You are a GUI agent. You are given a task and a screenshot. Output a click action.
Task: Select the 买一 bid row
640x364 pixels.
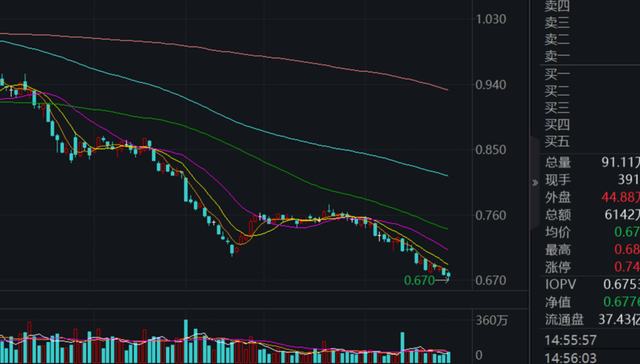click(x=590, y=74)
